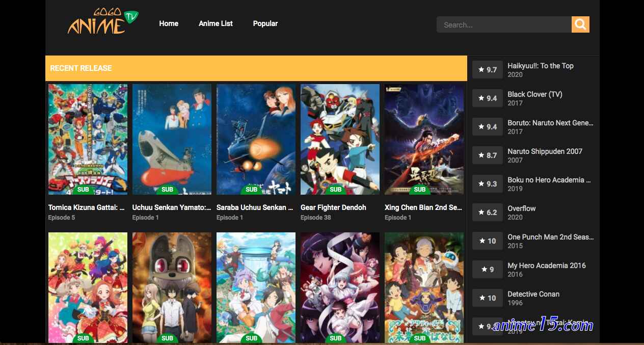Open the Saraba Uchuu Senkan poster thumbnail
The height and width of the screenshot is (345, 644).
(x=256, y=139)
